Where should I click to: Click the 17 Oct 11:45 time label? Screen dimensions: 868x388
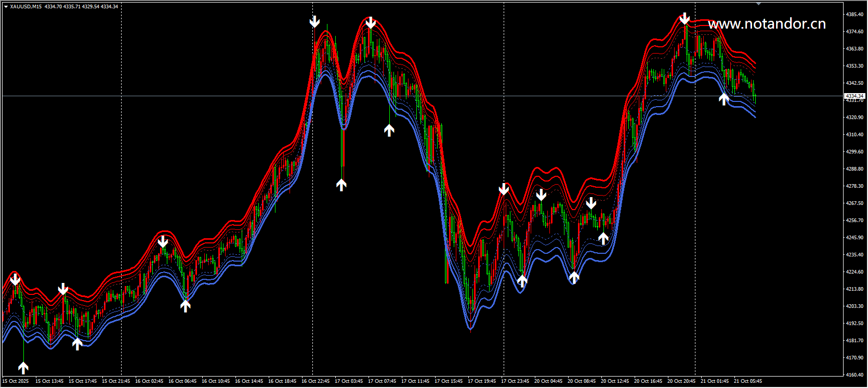[415, 381]
